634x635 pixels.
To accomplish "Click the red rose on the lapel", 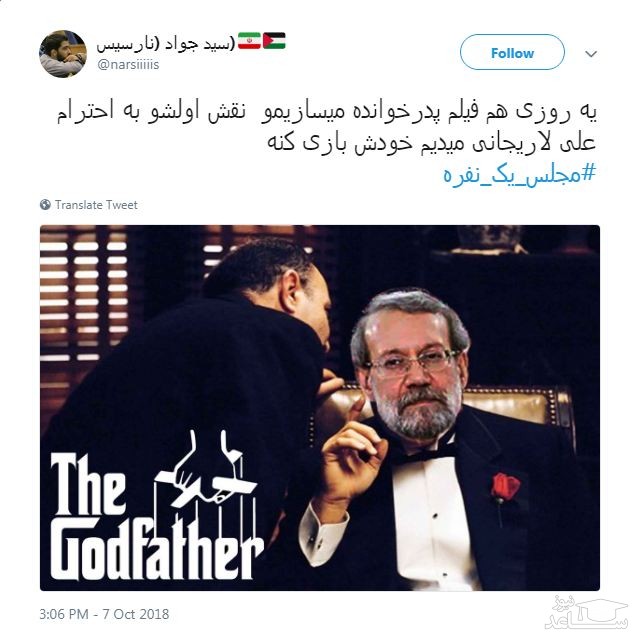I will click(504, 486).
